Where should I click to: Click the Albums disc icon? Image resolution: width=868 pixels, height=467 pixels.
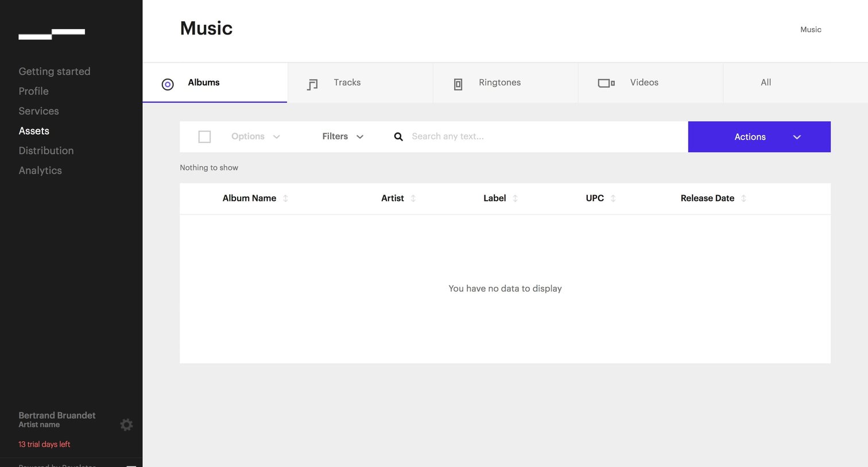pos(168,84)
